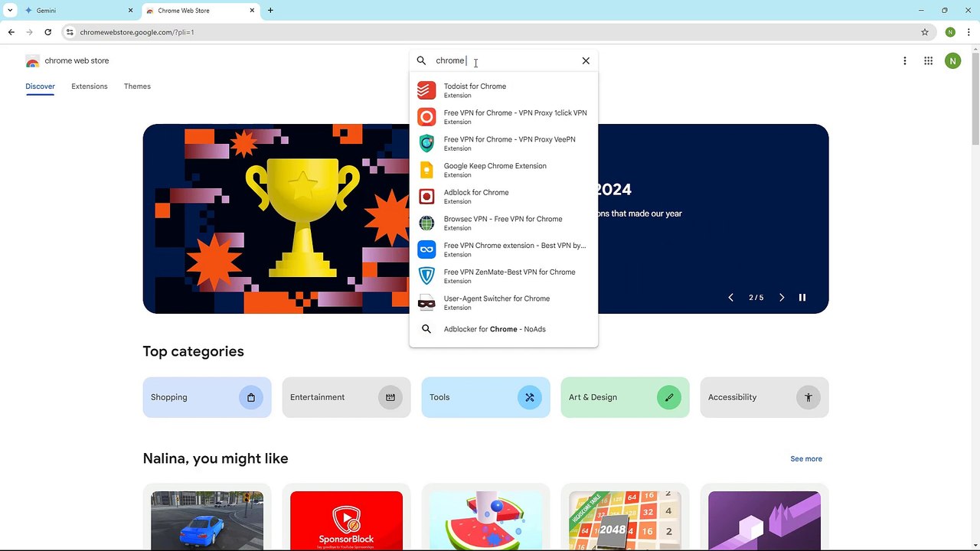
Task: Go back to the previous page
Action: 11,32
